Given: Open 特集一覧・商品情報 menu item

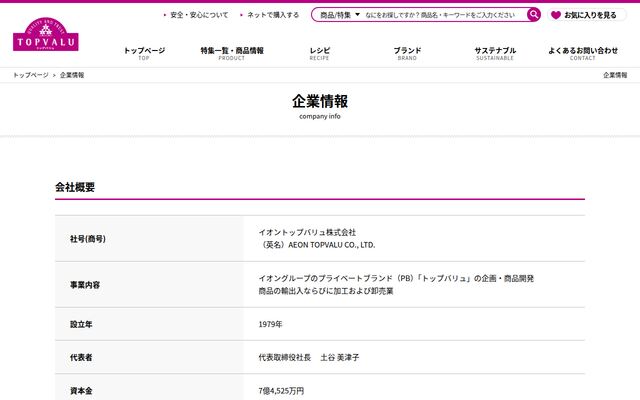Looking at the screenshot, I should pos(232,53).
